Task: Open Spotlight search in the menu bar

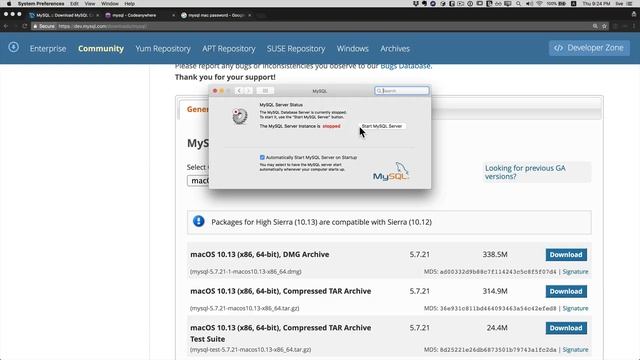Action: coord(518,3)
